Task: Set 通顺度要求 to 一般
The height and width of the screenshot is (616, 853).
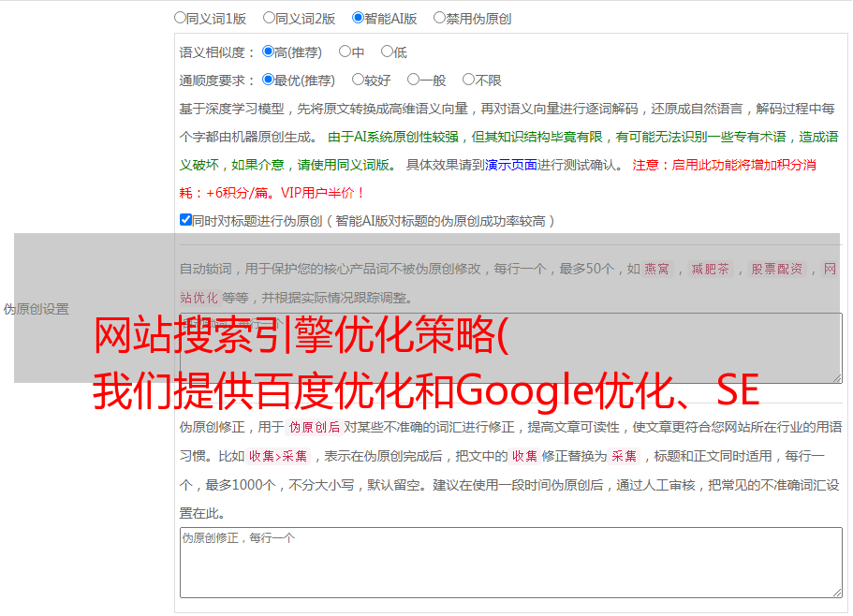Action: [x=413, y=80]
